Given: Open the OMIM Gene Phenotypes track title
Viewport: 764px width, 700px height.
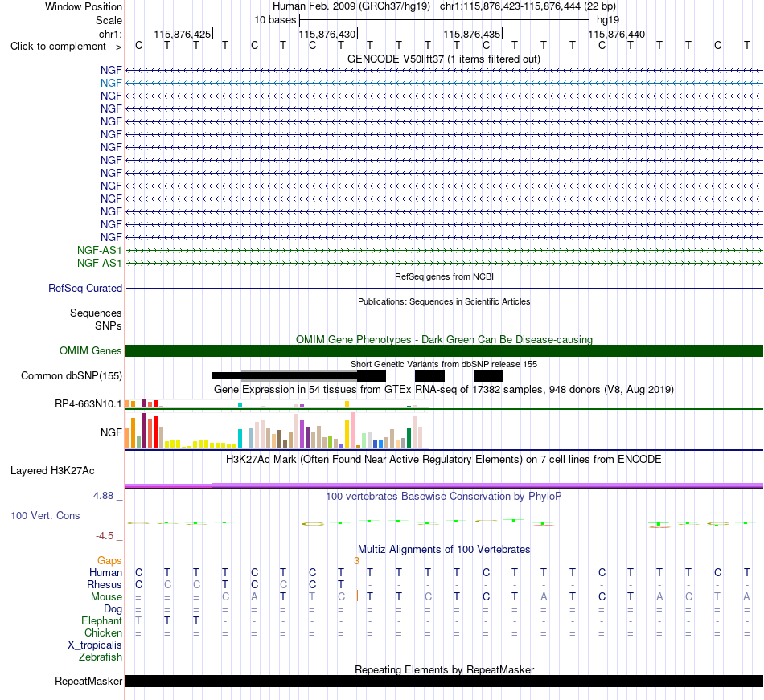Looking at the screenshot, I should coord(445,339).
